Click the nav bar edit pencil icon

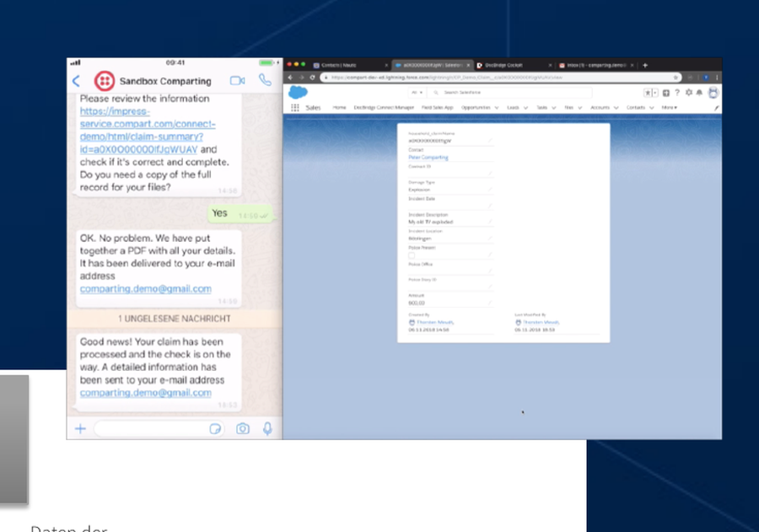click(716, 108)
